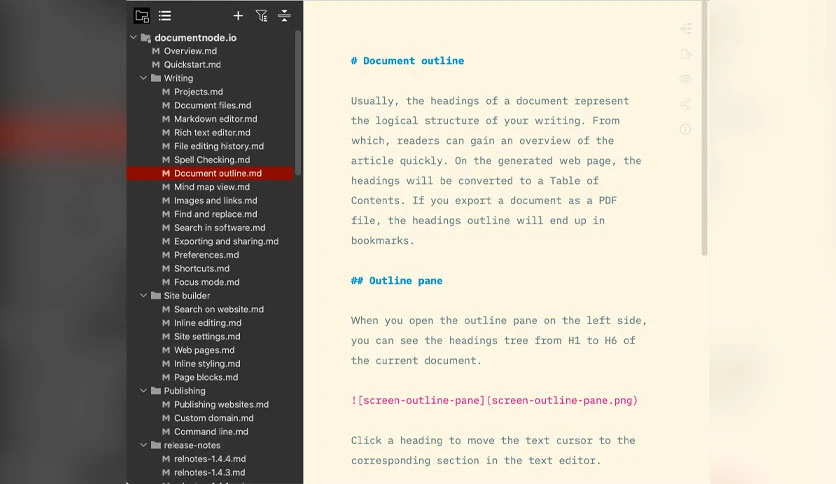
Task: Open relnotes-1.4.4.md
Action: [210, 459]
